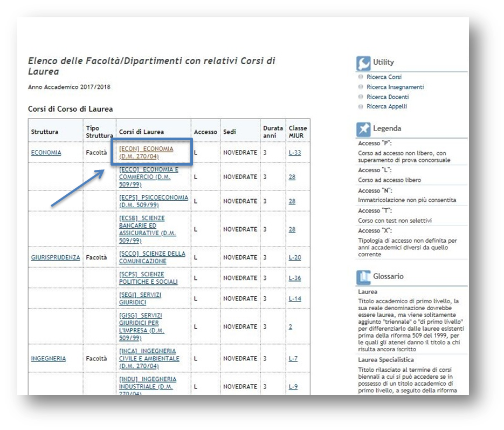Click the L-33 MIUR class link
The width and height of the screenshot is (504, 430).
[x=295, y=153]
